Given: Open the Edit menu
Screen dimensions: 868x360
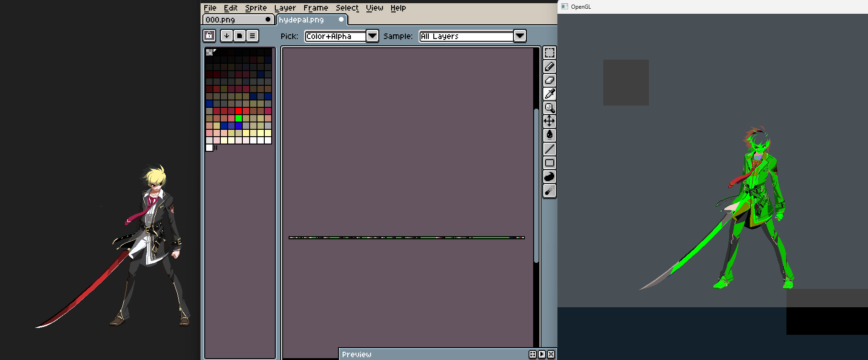Looking at the screenshot, I should [x=230, y=8].
